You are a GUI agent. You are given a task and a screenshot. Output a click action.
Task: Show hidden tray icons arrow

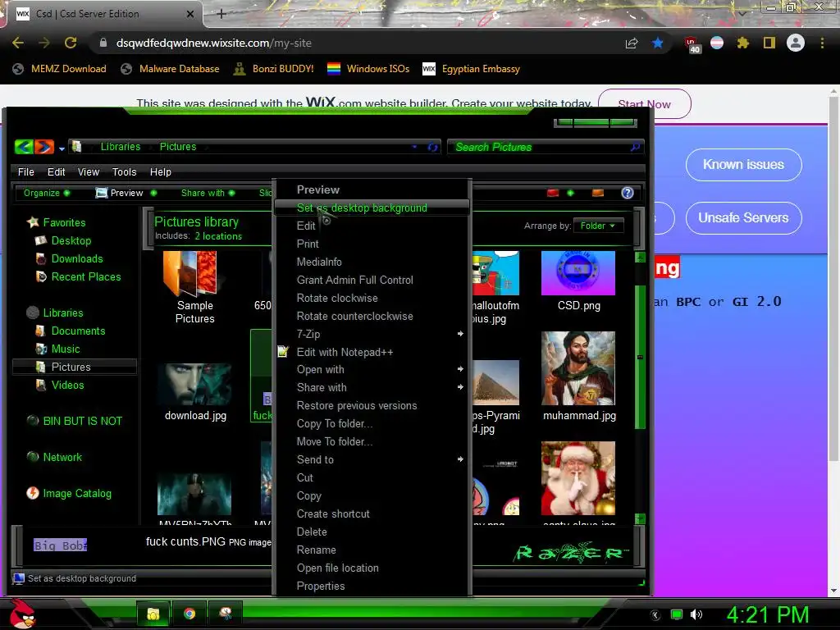pyautogui.click(x=655, y=615)
